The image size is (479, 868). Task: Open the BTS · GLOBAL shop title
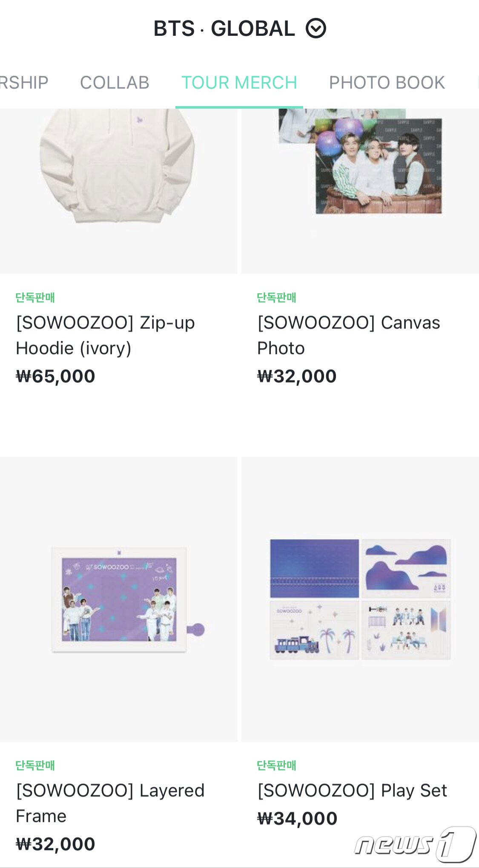click(x=224, y=29)
